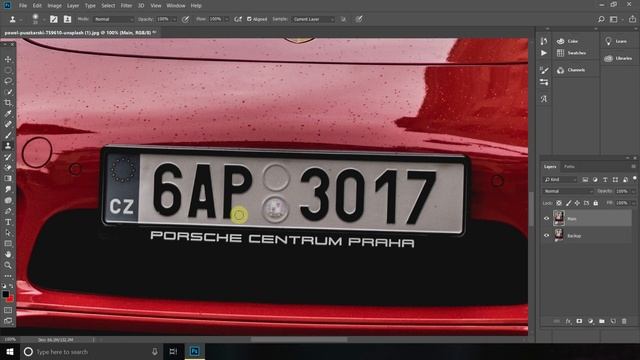Open the Sample Current Layer dropdown

(x=313, y=19)
